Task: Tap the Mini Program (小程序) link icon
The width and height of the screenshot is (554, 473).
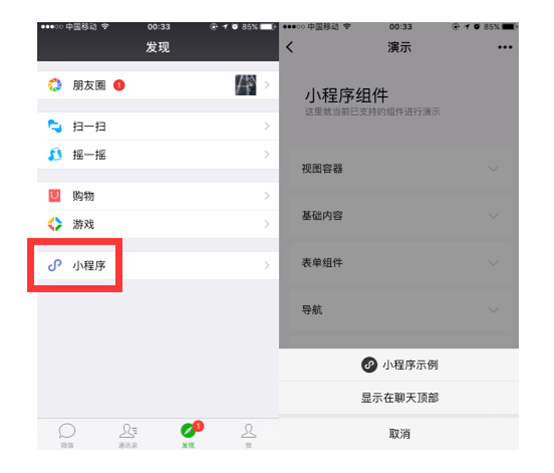Action: [55, 265]
